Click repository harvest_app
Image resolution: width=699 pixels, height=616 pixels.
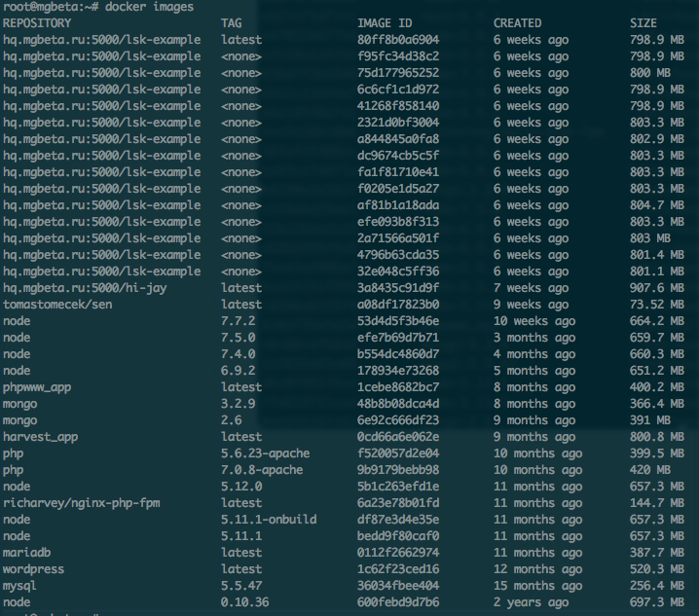[x=41, y=437]
